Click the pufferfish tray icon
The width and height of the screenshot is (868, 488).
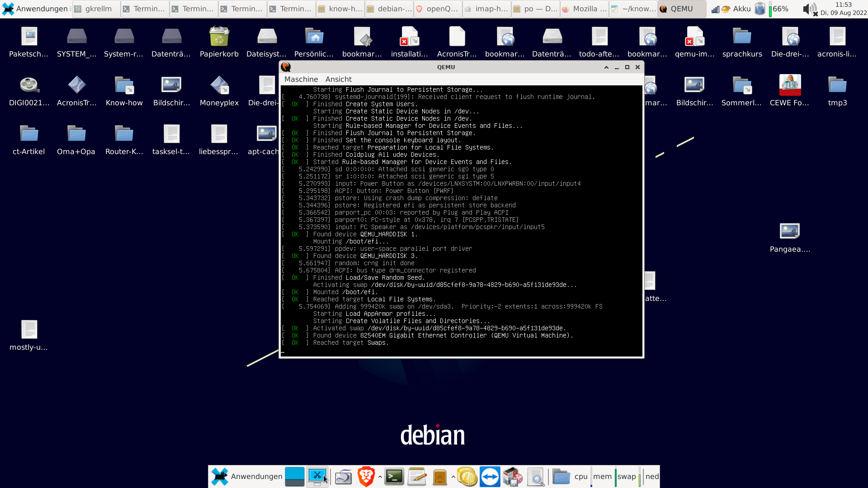(x=726, y=9)
